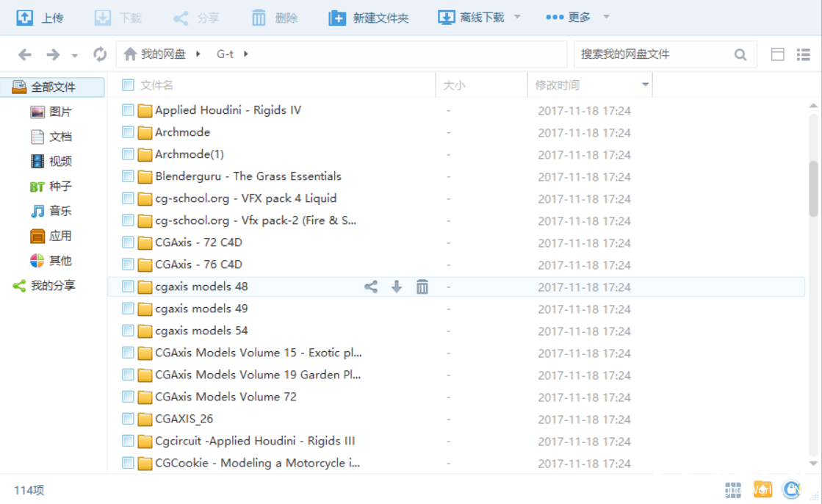
Task: Open the More (更多) menu
Action: (569, 18)
